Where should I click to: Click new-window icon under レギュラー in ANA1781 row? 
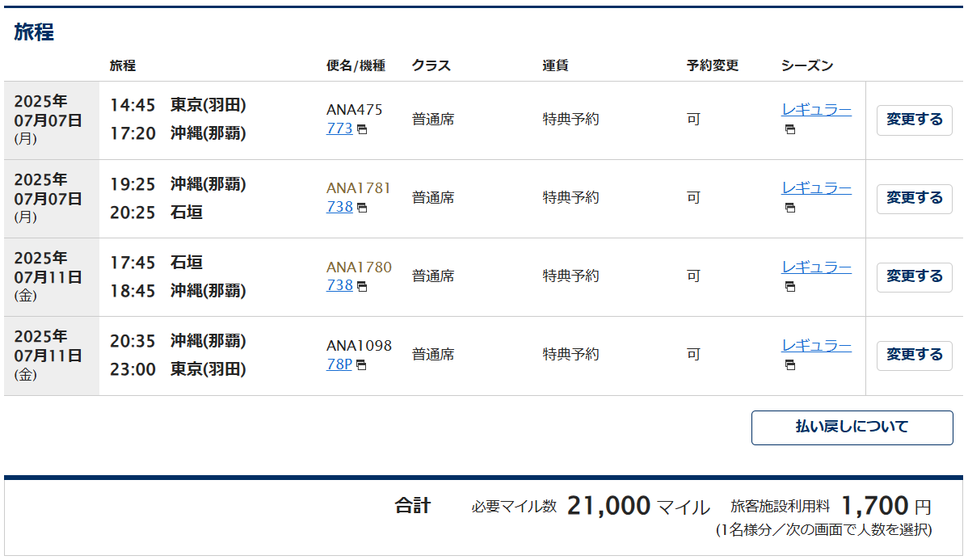[790, 208]
